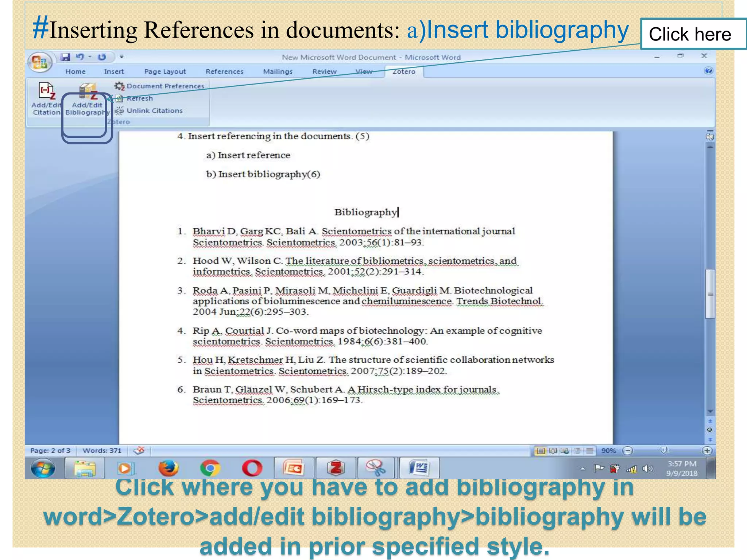Switch to PowerPoint in taskbar
Screen dimensions: 747x560
pos(294,468)
